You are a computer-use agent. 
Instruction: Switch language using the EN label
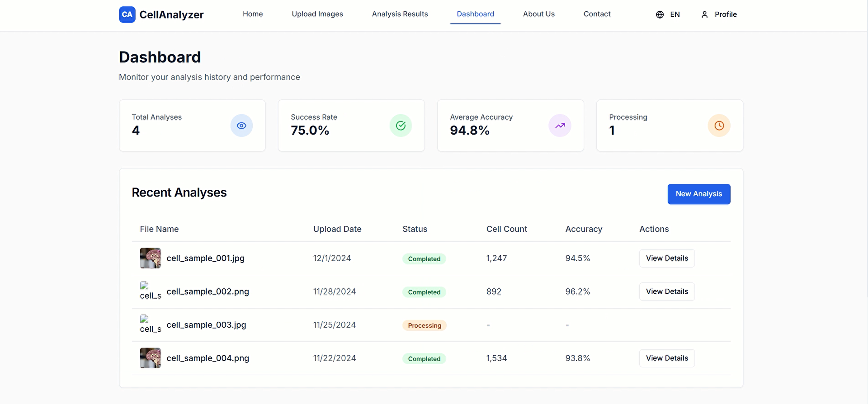click(x=675, y=14)
